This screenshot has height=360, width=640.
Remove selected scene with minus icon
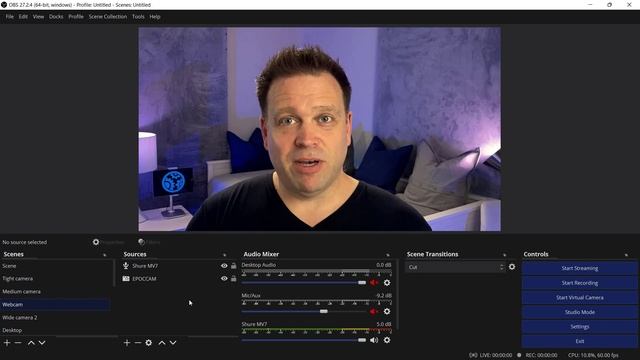pyautogui.click(x=18, y=343)
